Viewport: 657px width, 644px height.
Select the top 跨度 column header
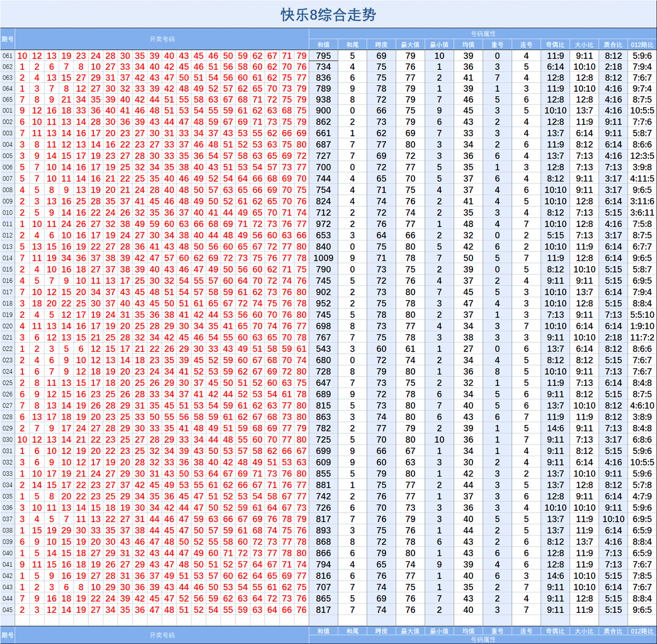click(x=381, y=45)
